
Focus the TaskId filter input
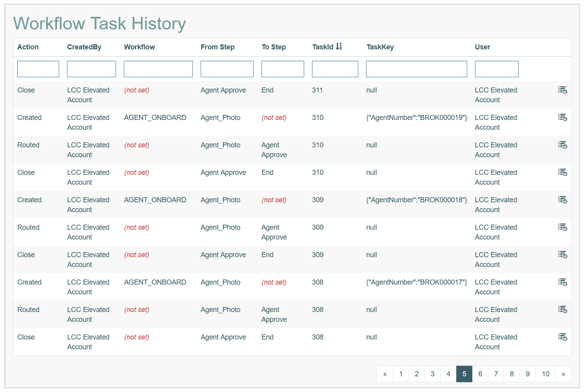coord(335,69)
